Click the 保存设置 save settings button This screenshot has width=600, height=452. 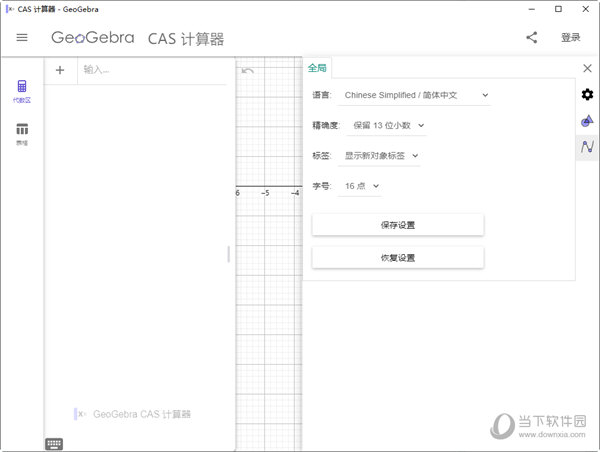pos(398,225)
